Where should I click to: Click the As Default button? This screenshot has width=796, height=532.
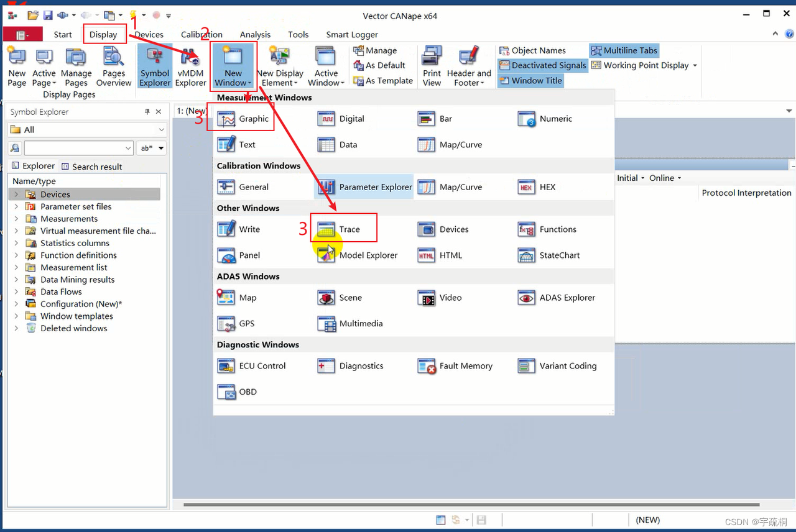[379, 65]
